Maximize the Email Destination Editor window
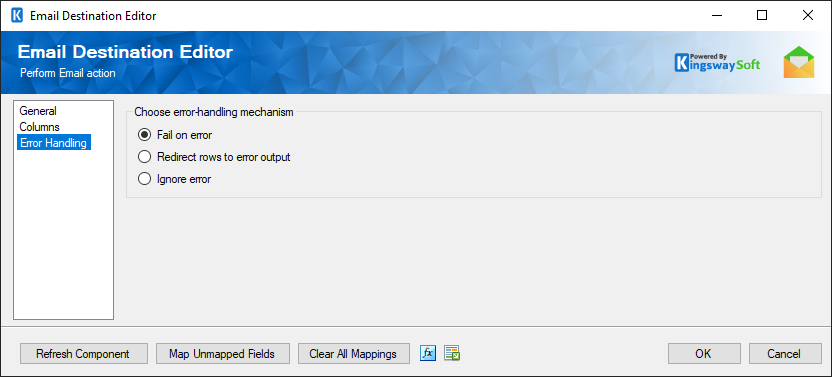Screen dimensions: 832x377 [x=762, y=15]
